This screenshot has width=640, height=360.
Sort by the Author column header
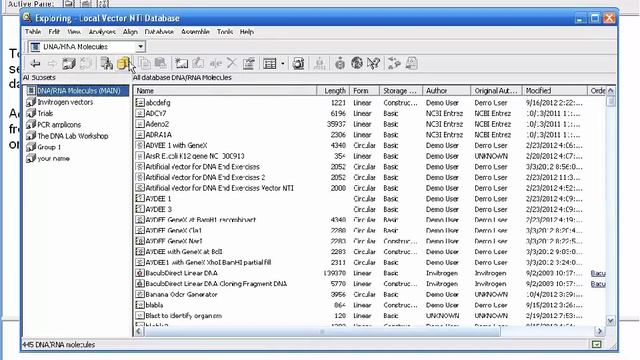[446, 91]
